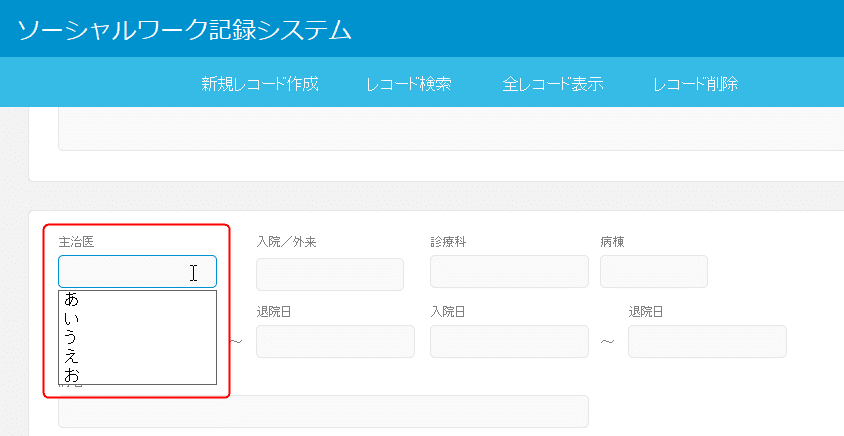Focus the 主治医 input field

(137, 272)
